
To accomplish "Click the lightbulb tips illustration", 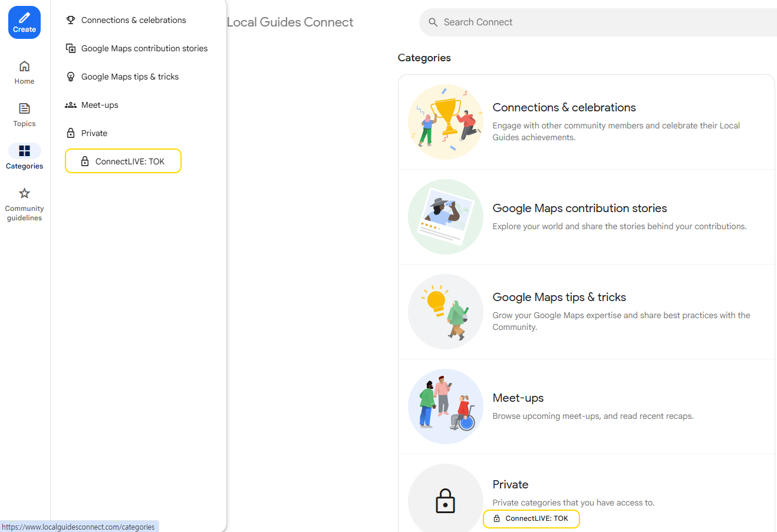I will [446, 312].
